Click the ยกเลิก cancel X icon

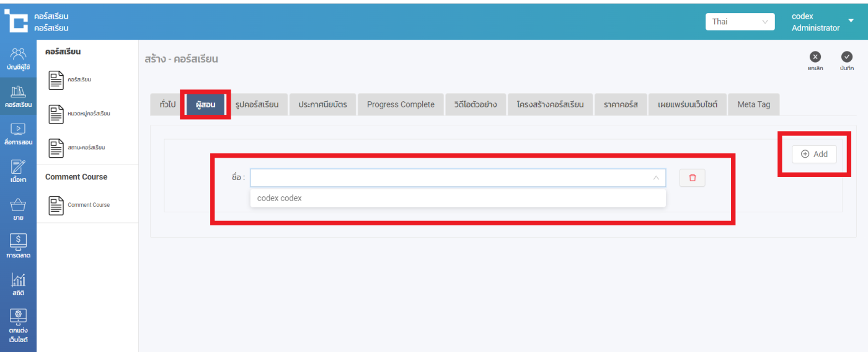[x=815, y=57]
